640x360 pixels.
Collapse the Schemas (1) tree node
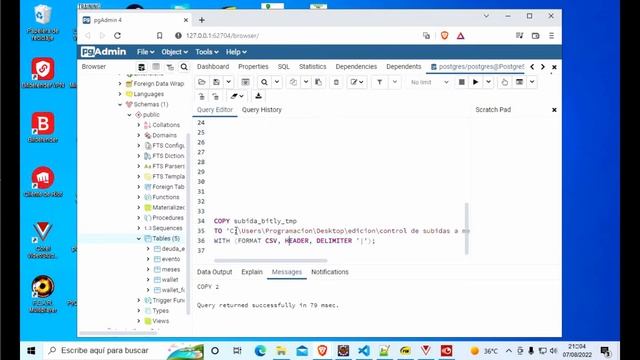point(120,104)
